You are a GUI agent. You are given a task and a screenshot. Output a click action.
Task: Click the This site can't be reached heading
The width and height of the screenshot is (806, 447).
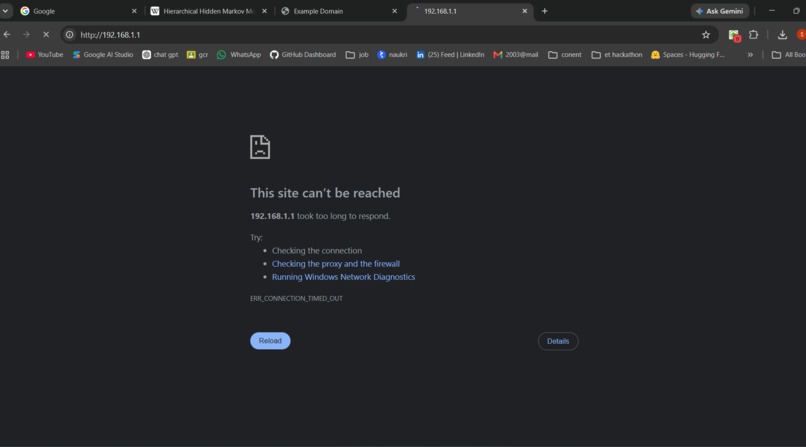(x=325, y=193)
